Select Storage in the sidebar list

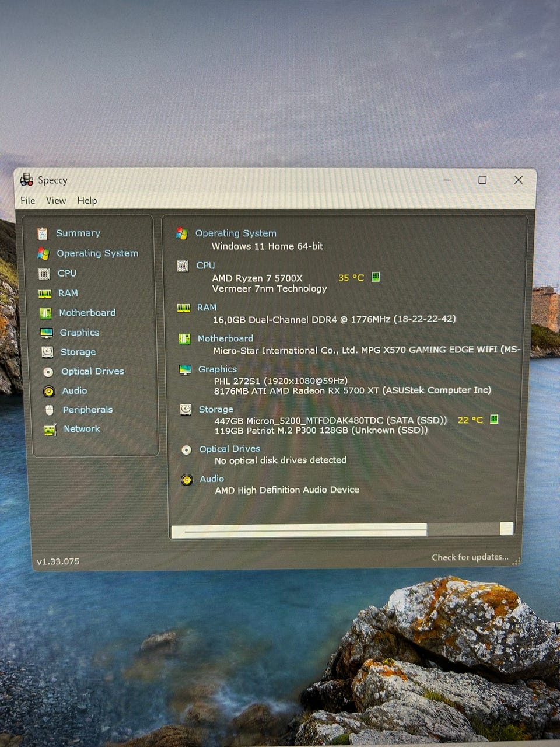point(78,352)
